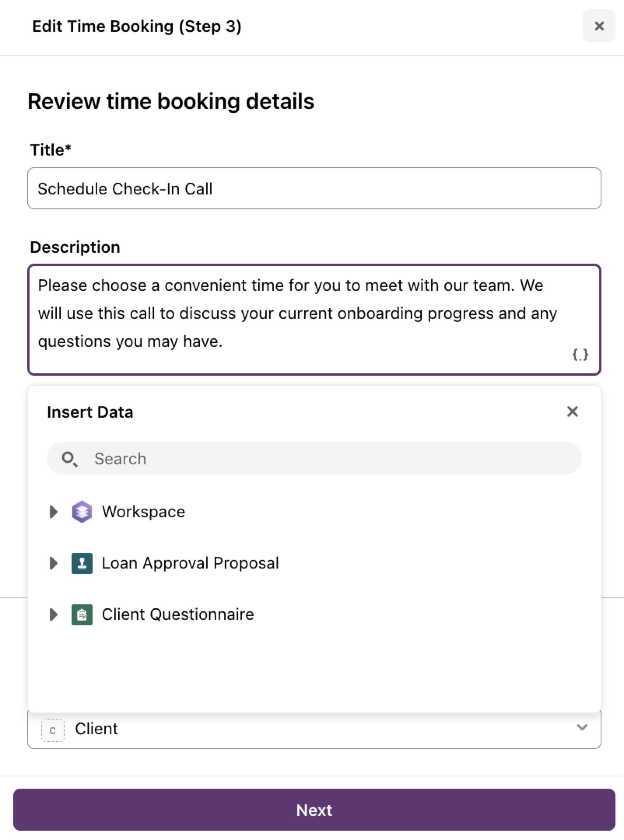Open the Client assignee combo box
This screenshot has height=840, width=624.
[314, 729]
